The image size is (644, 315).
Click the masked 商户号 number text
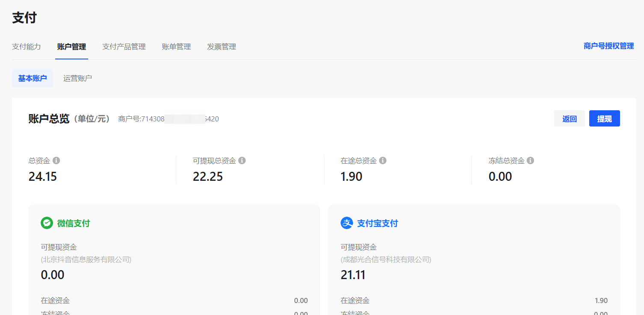click(x=169, y=119)
